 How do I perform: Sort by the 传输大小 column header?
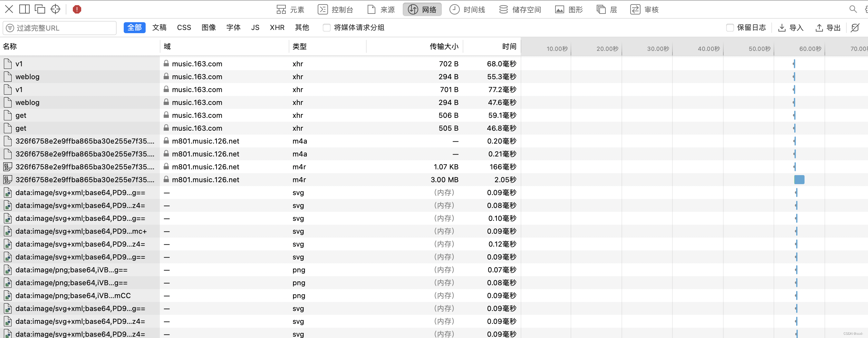click(414, 46)
